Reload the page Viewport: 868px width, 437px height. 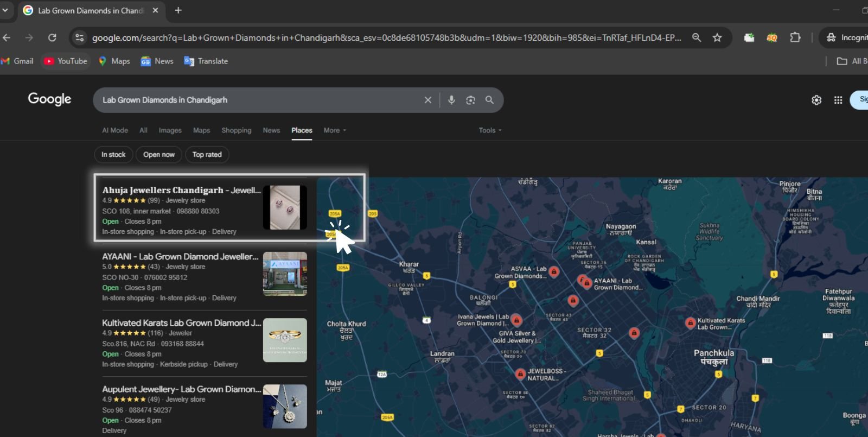click(52, 37)
